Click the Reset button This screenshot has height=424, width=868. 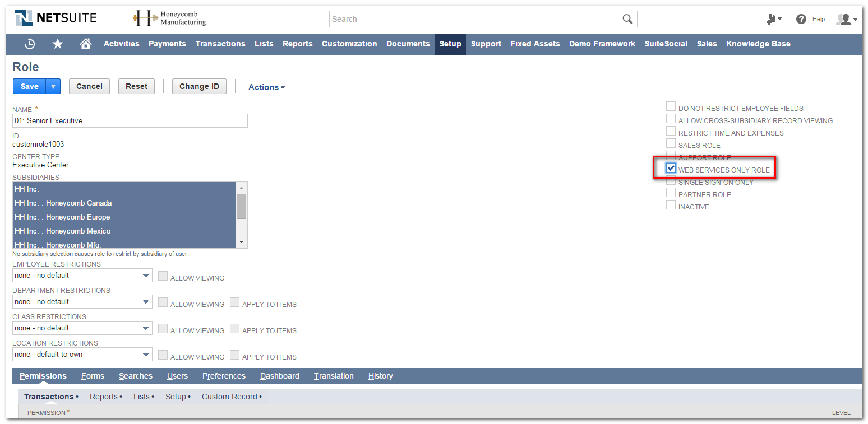[136, 86]
